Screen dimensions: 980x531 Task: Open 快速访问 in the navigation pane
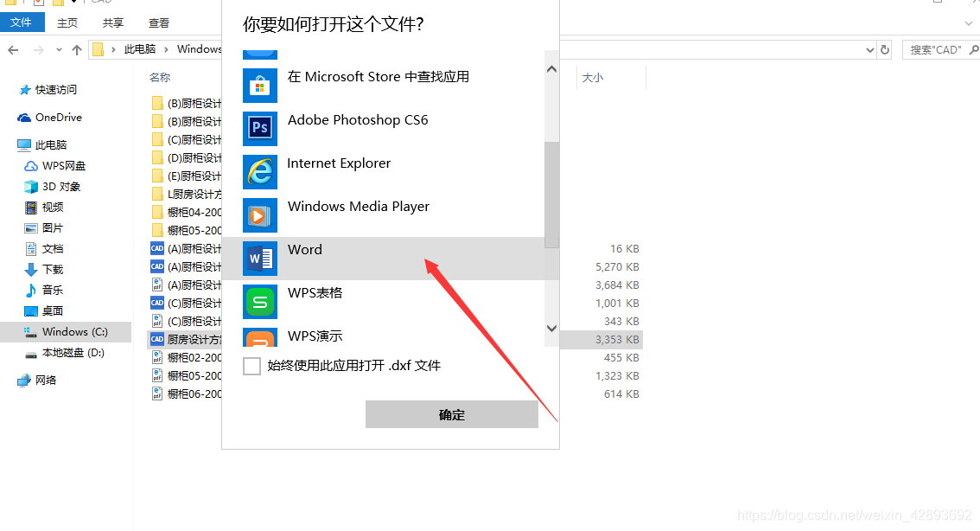[48, 89]
